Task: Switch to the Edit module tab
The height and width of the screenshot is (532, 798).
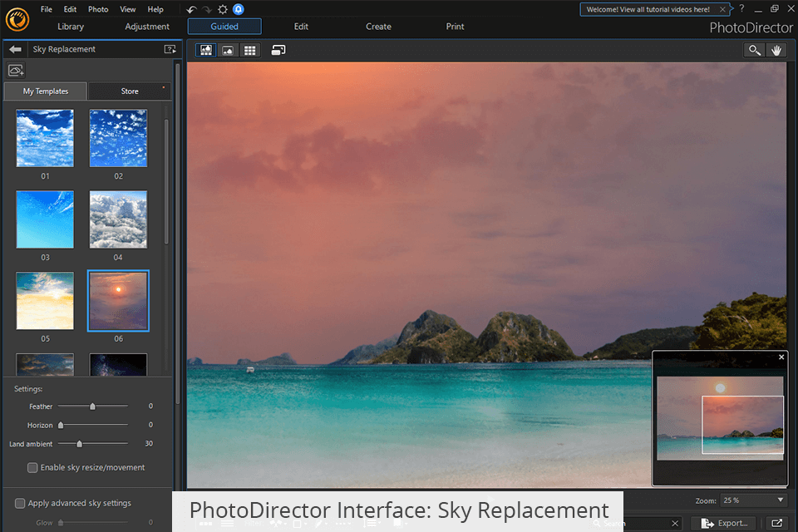Action: pyautogui.click(x=301, y=27)
